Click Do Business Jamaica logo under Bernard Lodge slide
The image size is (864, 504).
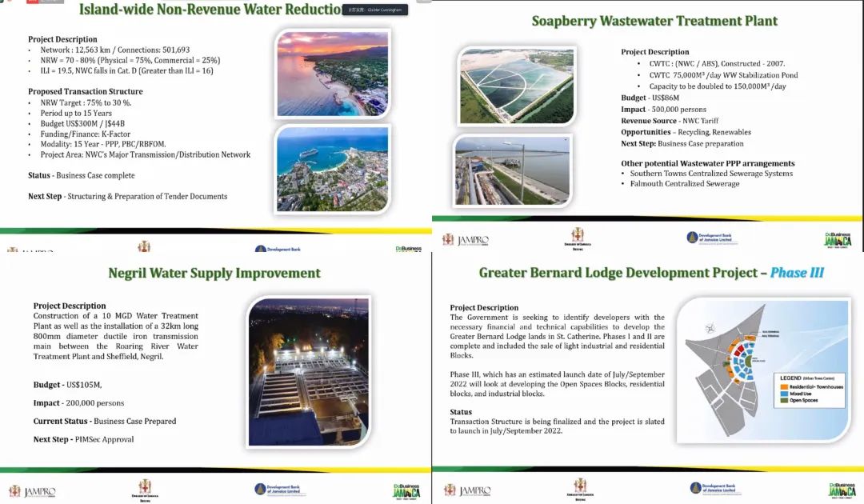842,490
